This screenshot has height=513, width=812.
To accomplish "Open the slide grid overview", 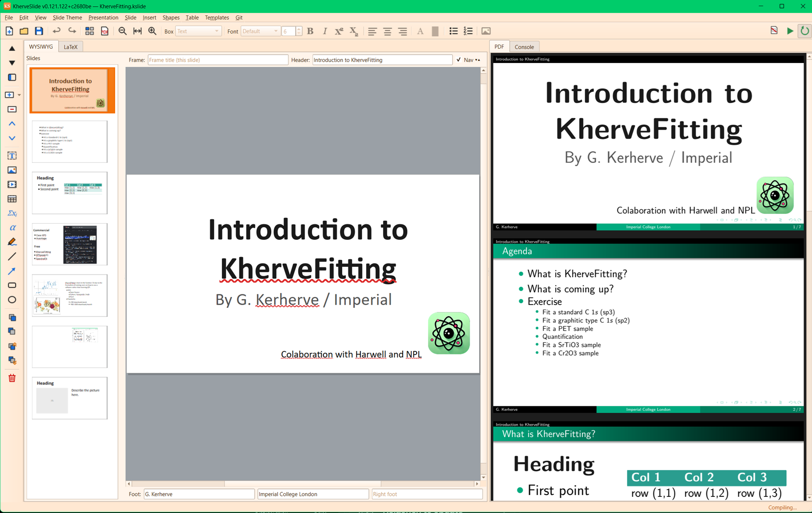I will coord(90,31).
